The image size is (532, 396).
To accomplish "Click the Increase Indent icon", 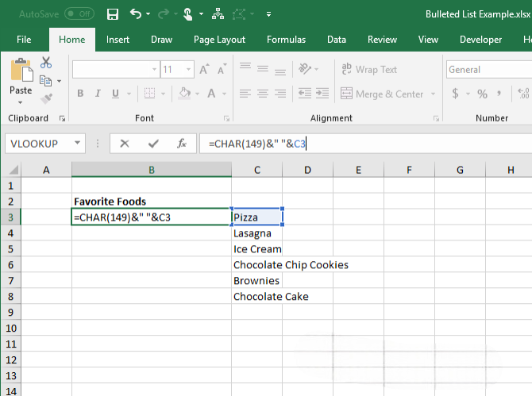I will (x=322, y=93).
